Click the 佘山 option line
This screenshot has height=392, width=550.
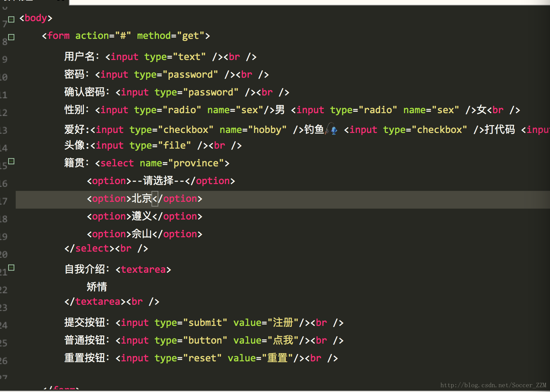pos(144,234)
